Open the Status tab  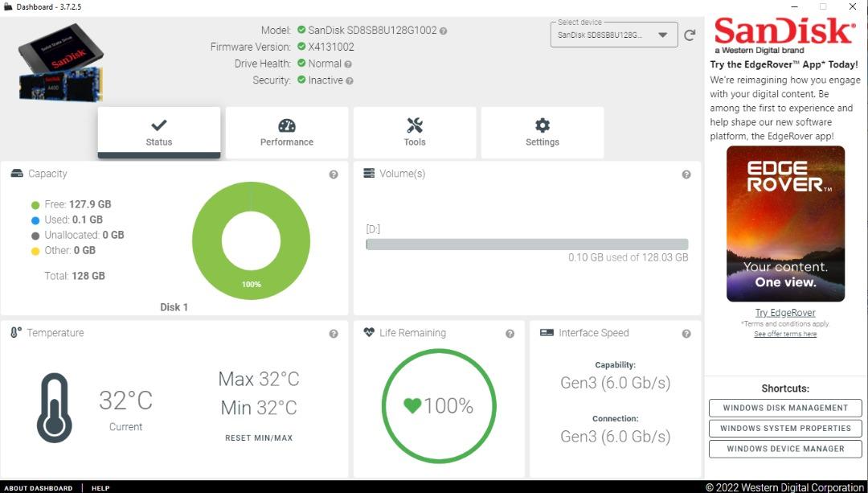159,133
